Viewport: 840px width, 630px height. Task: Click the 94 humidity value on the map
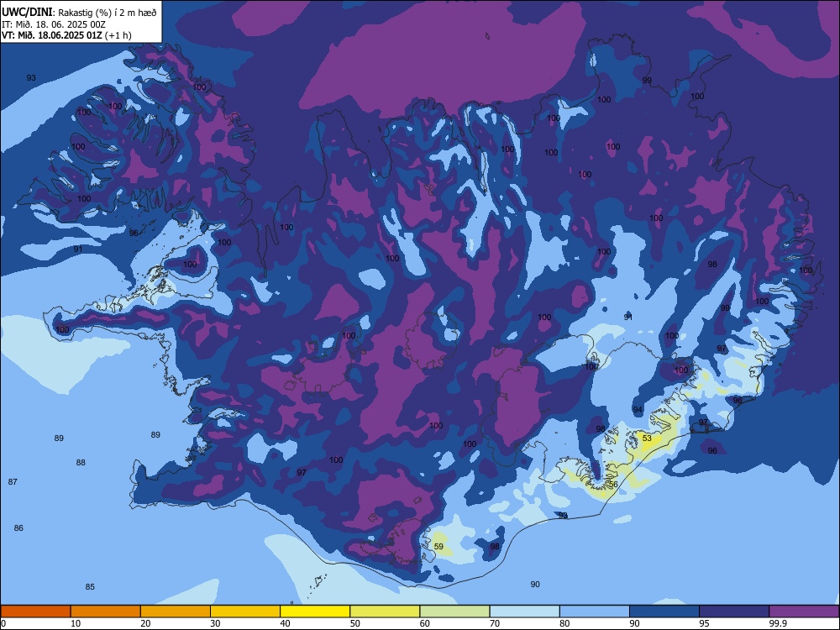tap(638, 409)
